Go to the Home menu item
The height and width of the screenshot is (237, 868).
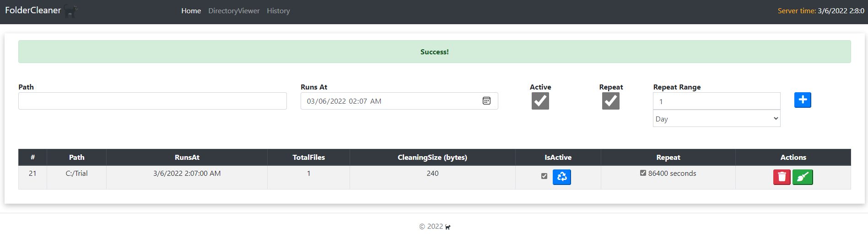coord(191,11)
